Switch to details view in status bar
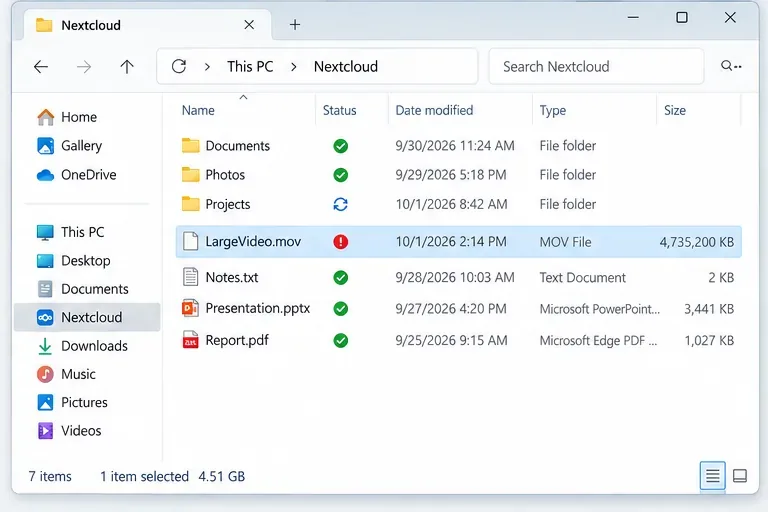The image size is (768, 512). click(x=712, y=475)
